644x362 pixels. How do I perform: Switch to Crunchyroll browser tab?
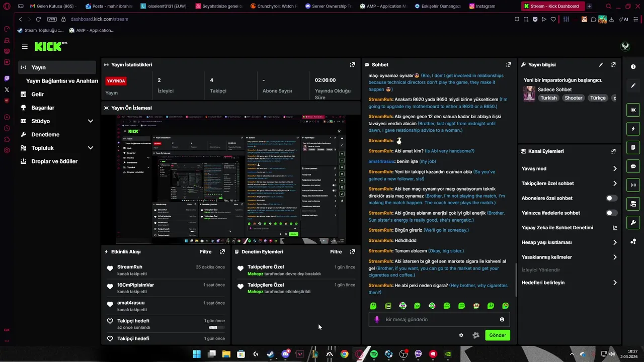click(x=275, y=7)
